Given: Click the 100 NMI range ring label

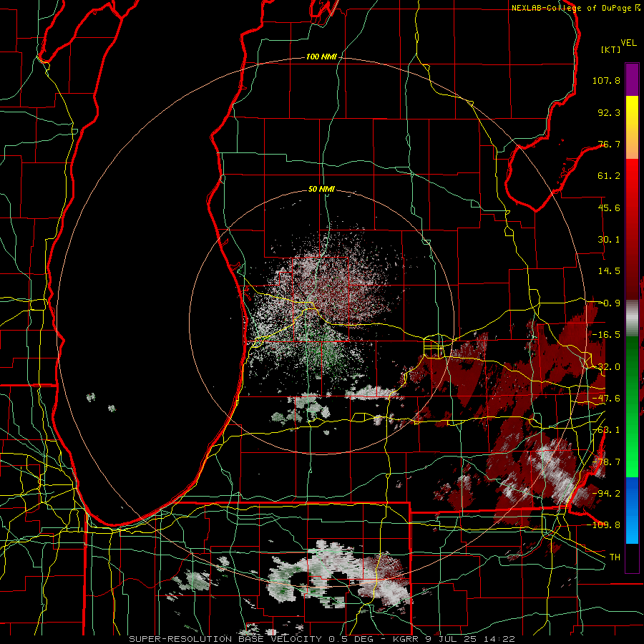Looking at the screenshot, I should click(321, 57).
